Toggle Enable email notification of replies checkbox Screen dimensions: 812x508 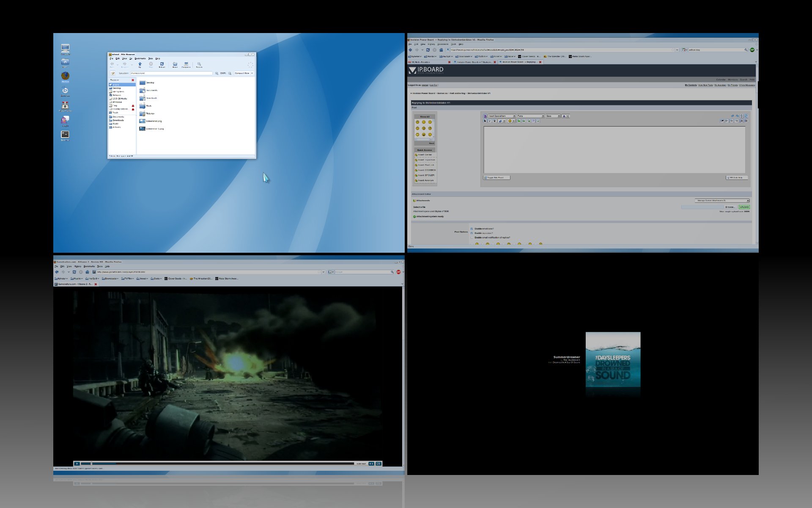point(472,238)
